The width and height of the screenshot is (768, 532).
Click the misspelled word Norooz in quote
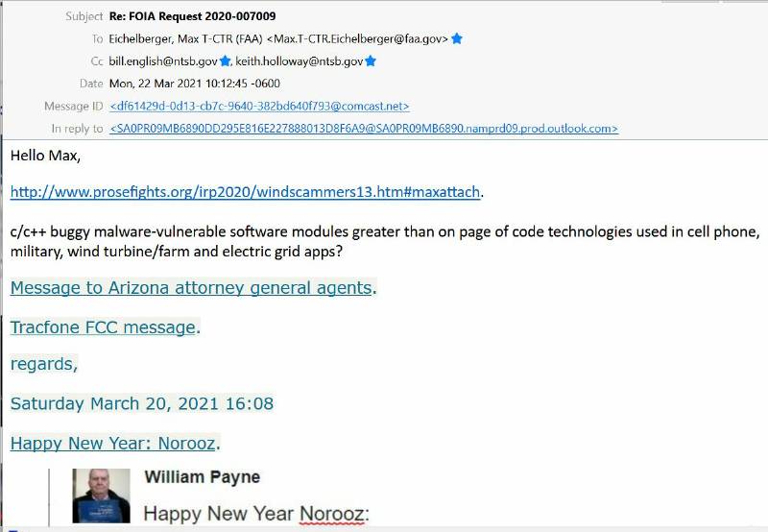point(331,514)
